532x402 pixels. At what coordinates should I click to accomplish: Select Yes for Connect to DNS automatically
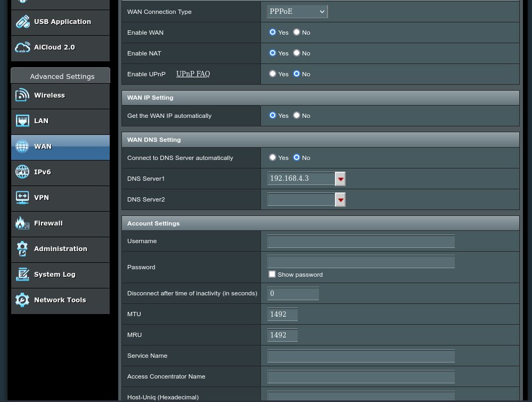pos(273,158)
